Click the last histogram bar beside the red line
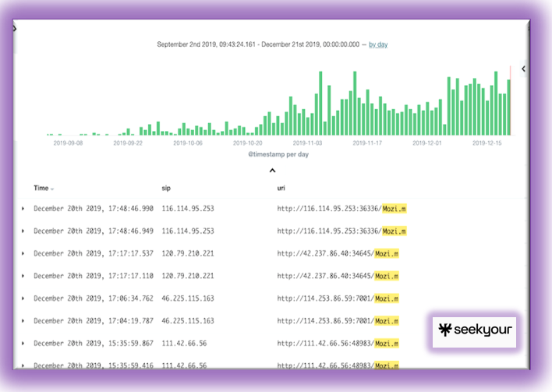Image resolution: width=552 pixels, height=392 pixels. [508, 108]
